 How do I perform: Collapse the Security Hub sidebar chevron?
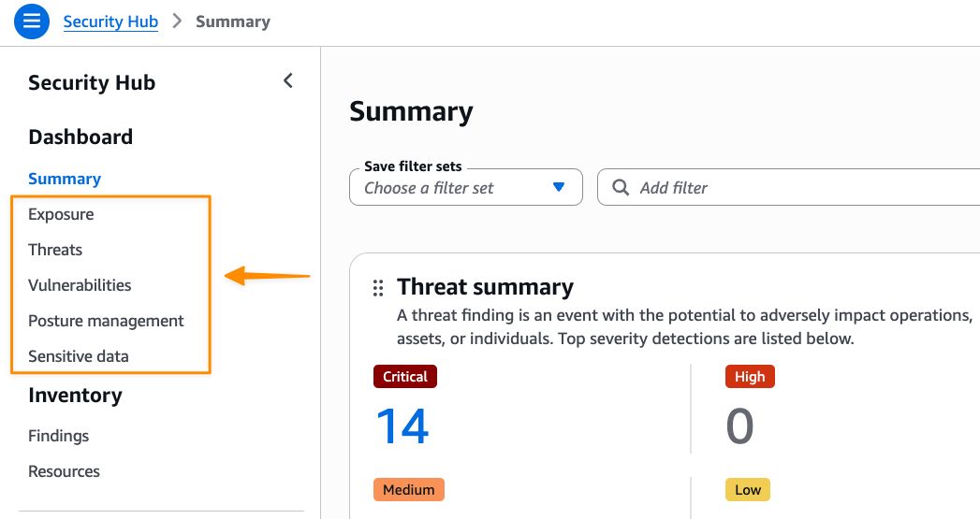[288, 80]
